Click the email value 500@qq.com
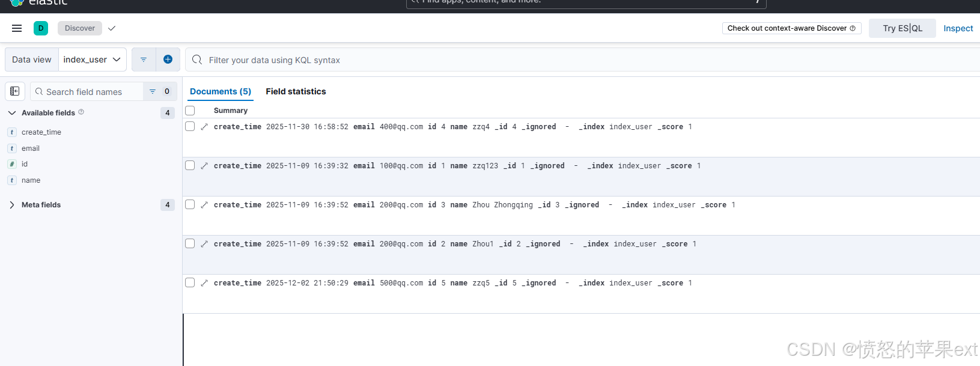Screen dimensions: 980x366 [x=401, y=283]
